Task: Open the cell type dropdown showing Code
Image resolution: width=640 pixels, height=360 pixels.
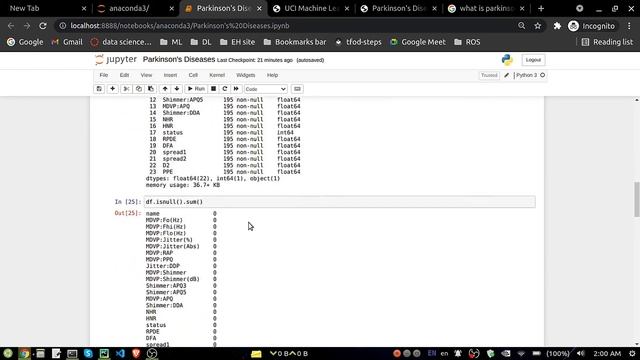Action: pyautogui.click(x=266, y=89)
